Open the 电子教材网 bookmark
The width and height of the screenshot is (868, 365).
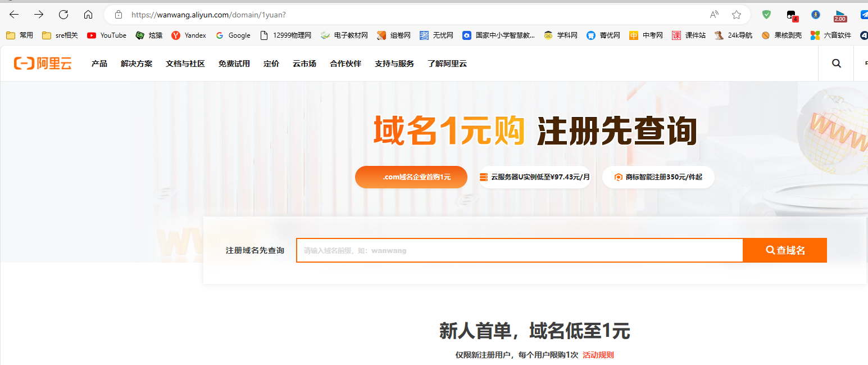pyautogui.click(x=344, y=35)
